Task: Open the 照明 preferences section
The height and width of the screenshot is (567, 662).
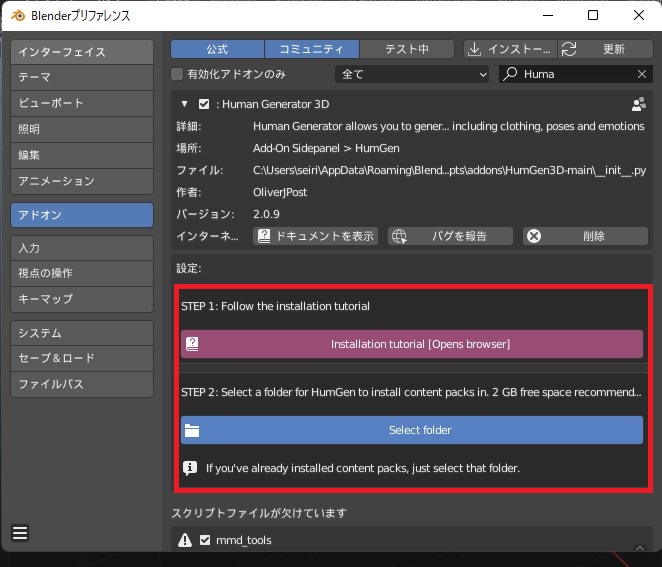Action: [x=82, y=129]
